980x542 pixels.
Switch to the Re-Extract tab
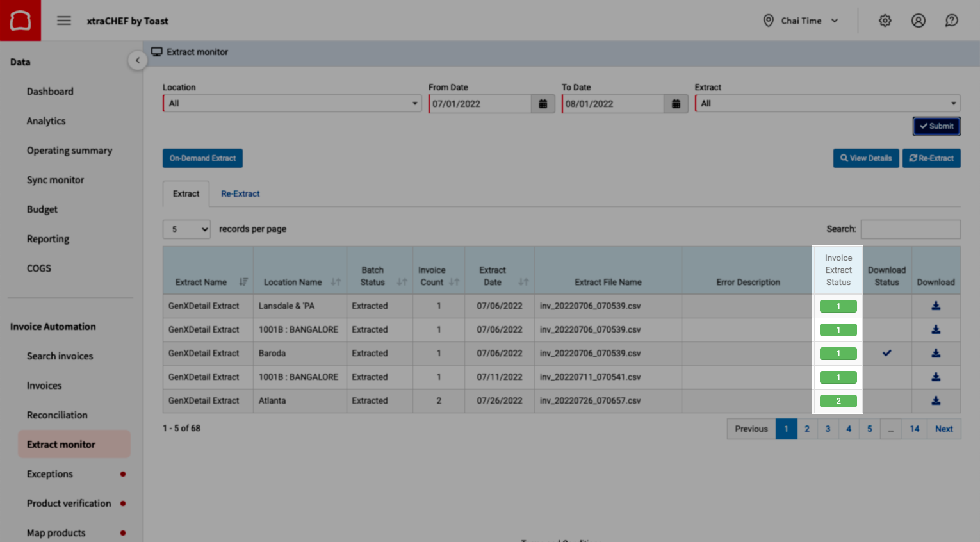240,193
